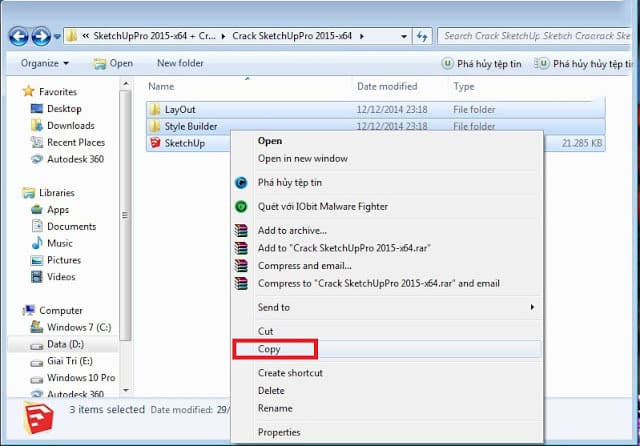Choose Properties in the context menu
640x446 pixels.
tap(280, 432)
